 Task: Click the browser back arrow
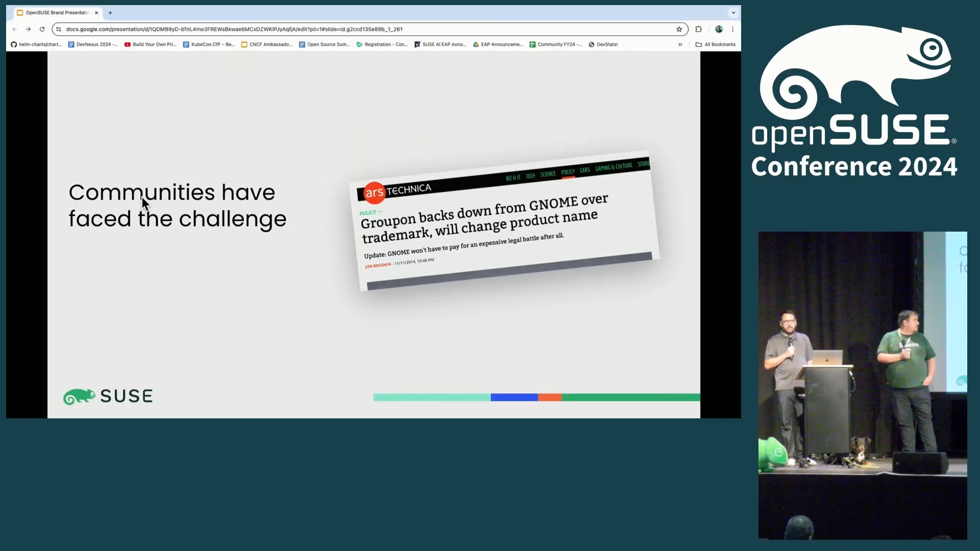pos(15,29)
